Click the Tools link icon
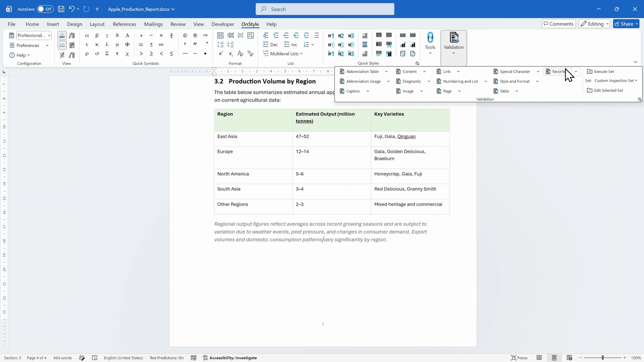 pos(430,37)
